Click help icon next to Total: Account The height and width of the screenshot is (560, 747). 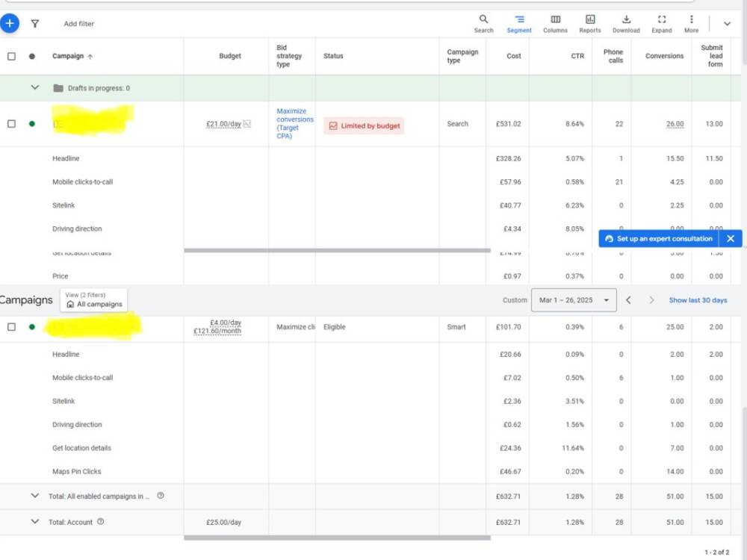coord(101,521)
